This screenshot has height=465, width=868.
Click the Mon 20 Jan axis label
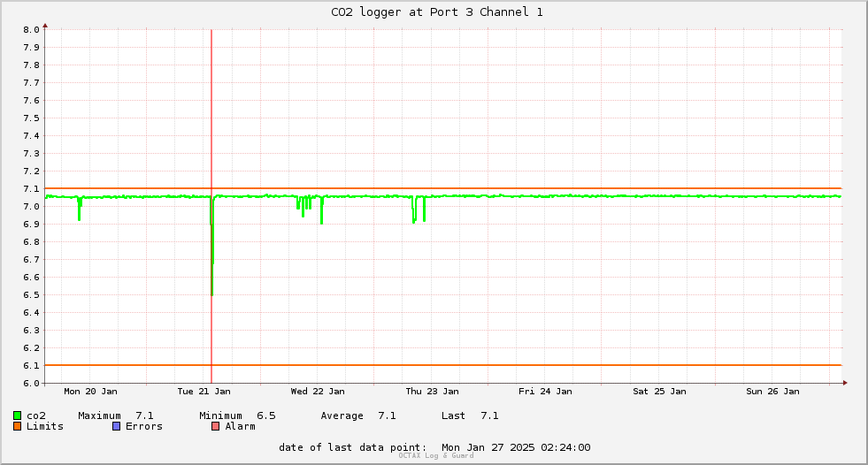[x=91, y=392]
